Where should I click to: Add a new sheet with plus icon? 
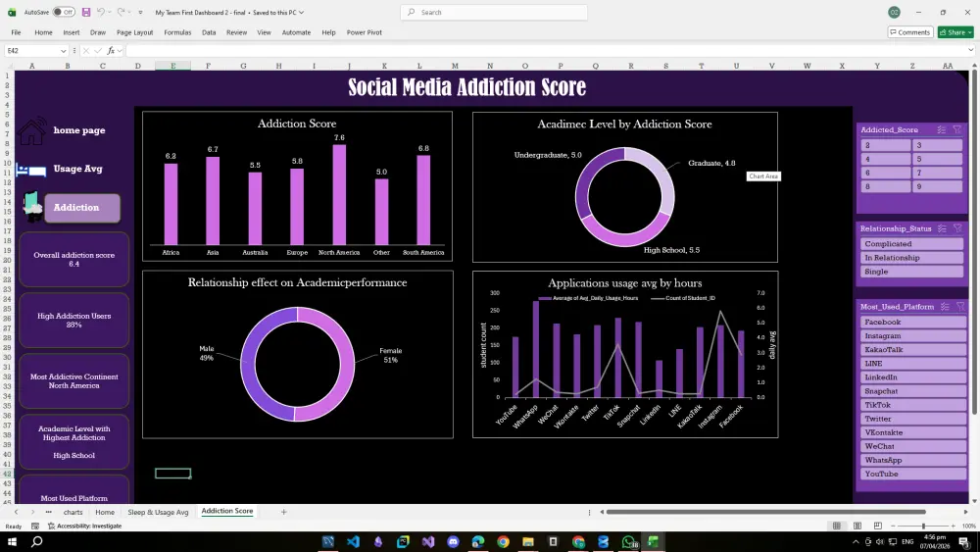[x=283, y=512]
